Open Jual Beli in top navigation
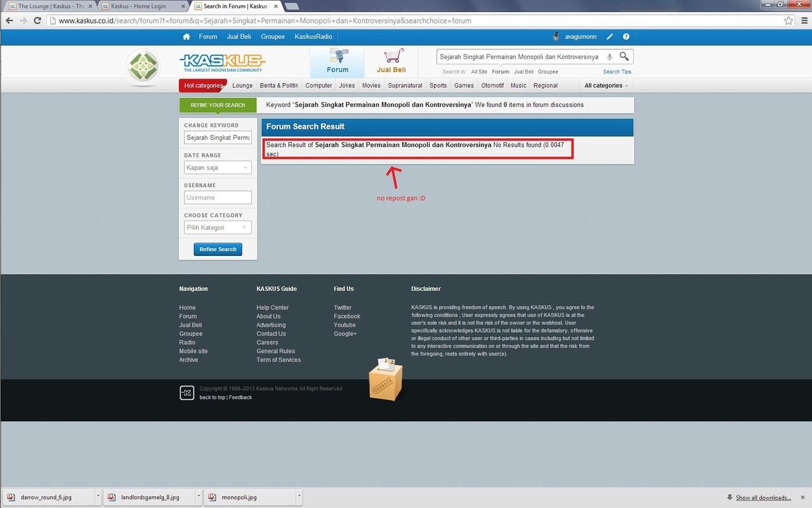Viewport: 812px width, 508px height. pyautogui.click(x=239, y=37)
